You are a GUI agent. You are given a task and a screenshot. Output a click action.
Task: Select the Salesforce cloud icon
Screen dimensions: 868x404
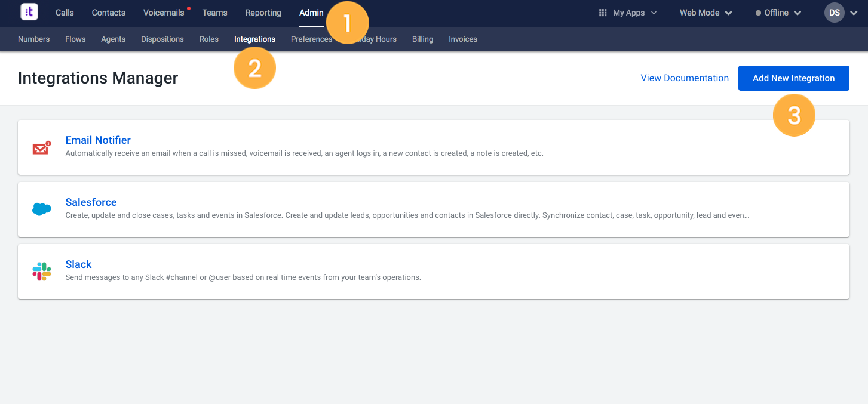coord(41,209)
